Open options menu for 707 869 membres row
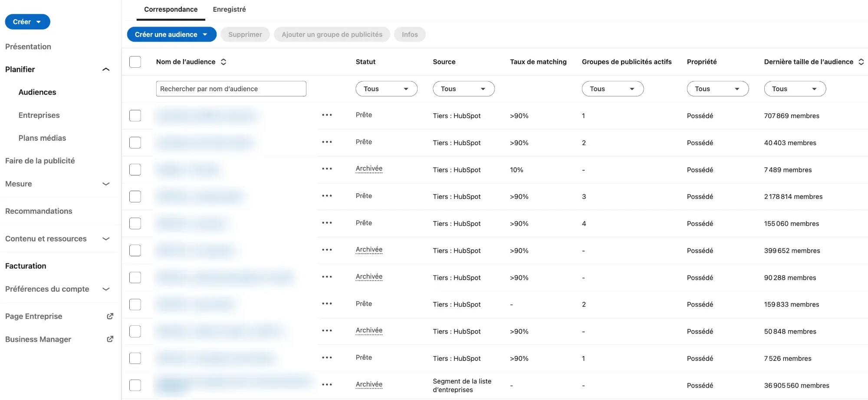This screenshot has width=868, height=400. pos(327,115)
